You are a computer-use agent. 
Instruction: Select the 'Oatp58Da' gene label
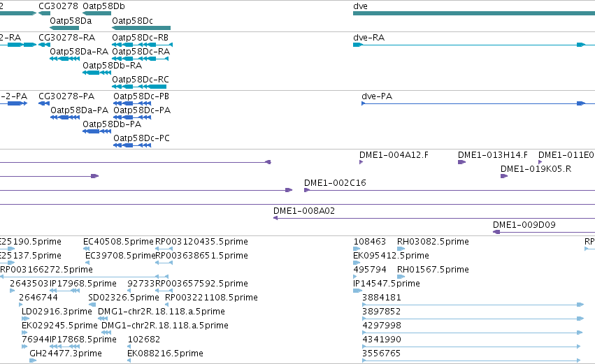click(71, 20)
